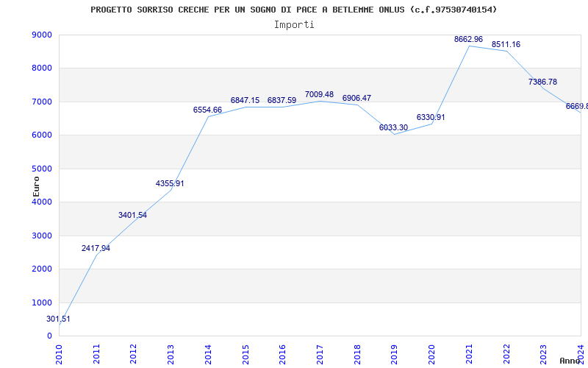The height and width of the screenshot is (368, 588).
Task: Click y-axis tick value 4000
Action: [x=43, y=202]
